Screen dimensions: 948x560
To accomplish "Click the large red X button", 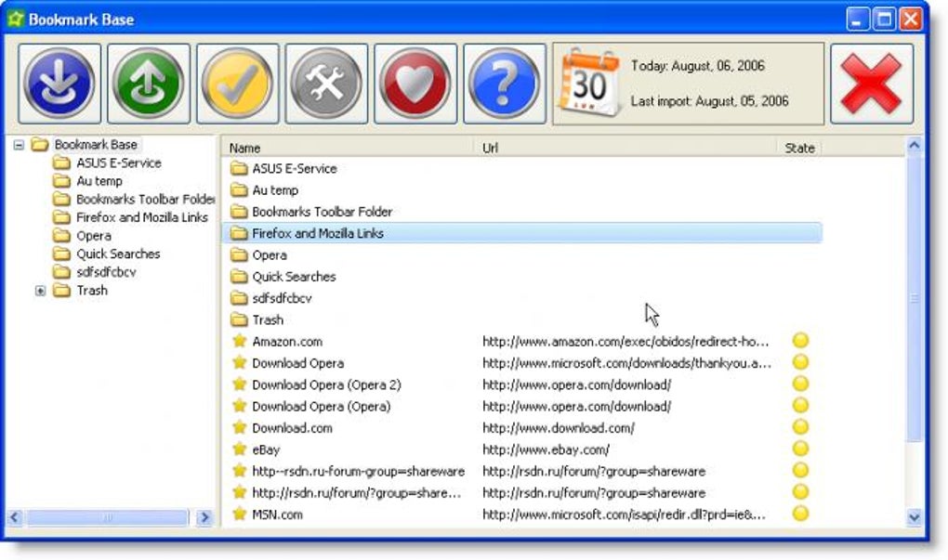I will pyautogui.click(x=871, y=84).
